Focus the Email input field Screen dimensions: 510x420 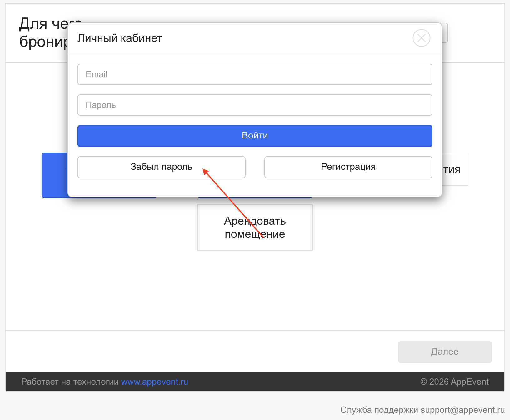click(255, 74)
